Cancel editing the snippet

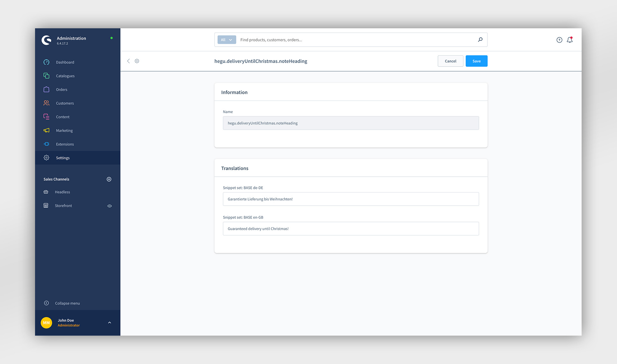(x=451, y=61)
